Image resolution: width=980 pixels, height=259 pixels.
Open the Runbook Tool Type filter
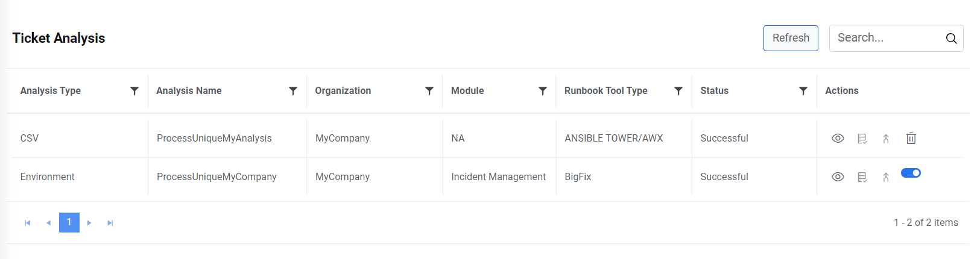point(678,91)
